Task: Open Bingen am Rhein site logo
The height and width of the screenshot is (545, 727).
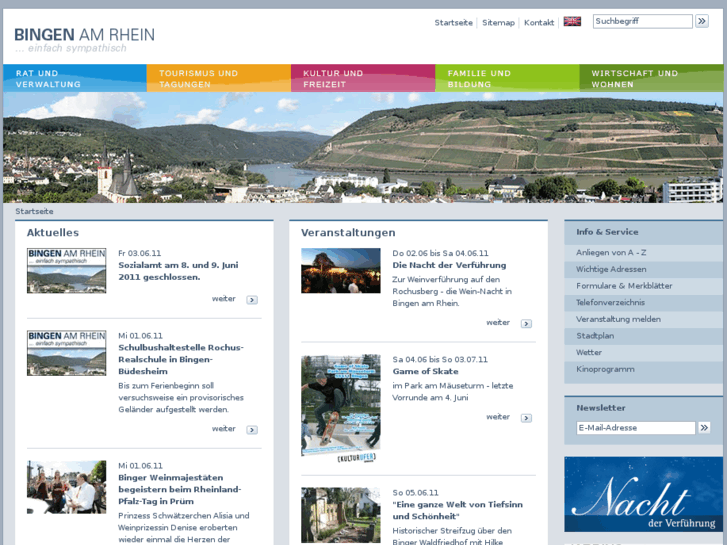Action: pyautogui.click(x=84, y=39)
